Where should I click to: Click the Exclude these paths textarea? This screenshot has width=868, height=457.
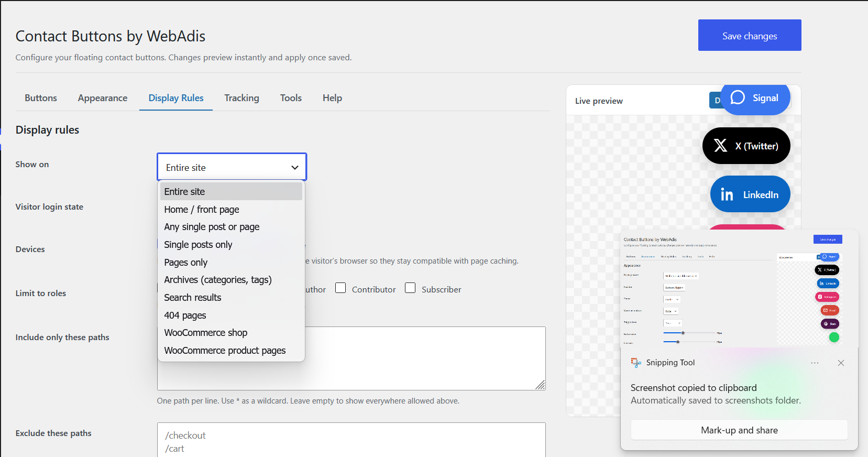351,440
